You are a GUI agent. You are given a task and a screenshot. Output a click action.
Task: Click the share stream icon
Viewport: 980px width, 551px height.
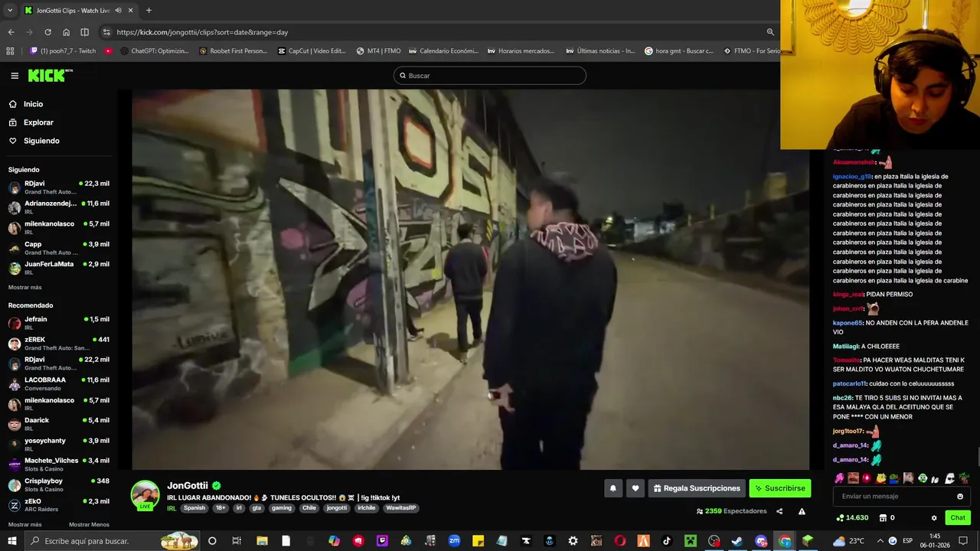[x=779, y=511]
